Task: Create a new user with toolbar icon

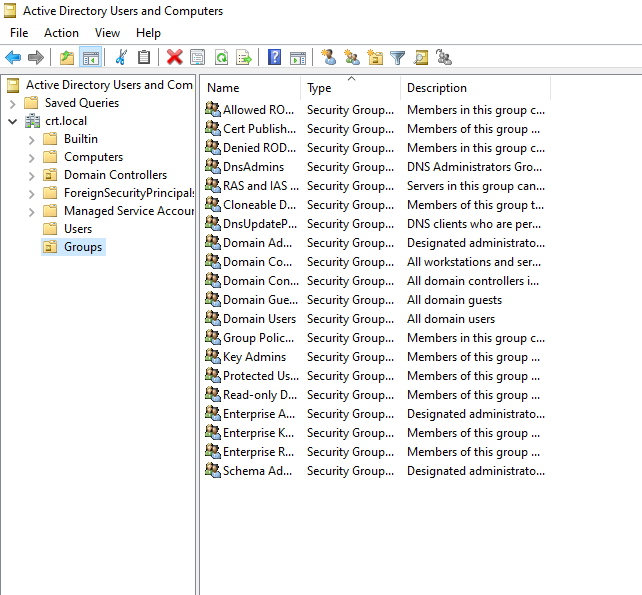Action: click(x=328, y=57)
